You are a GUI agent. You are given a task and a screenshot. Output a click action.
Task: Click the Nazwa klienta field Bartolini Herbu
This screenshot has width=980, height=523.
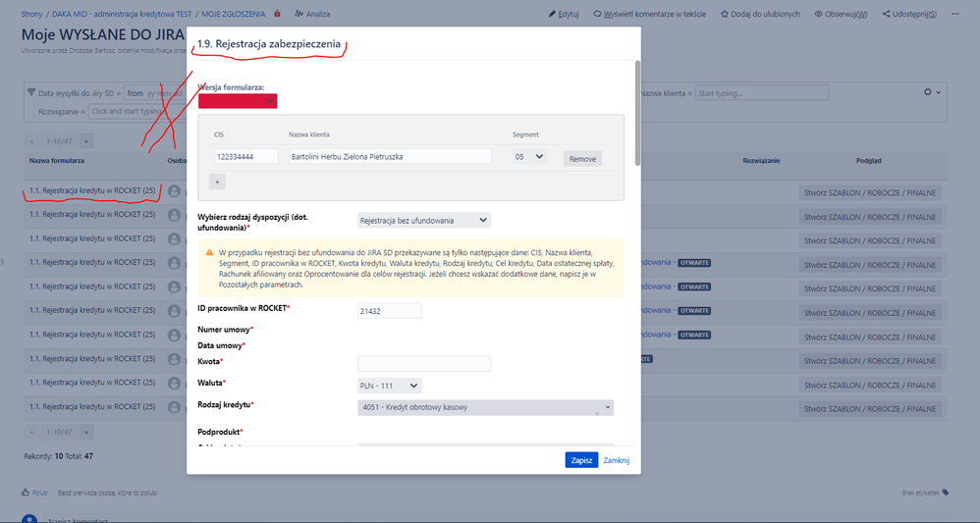point(390,157)
